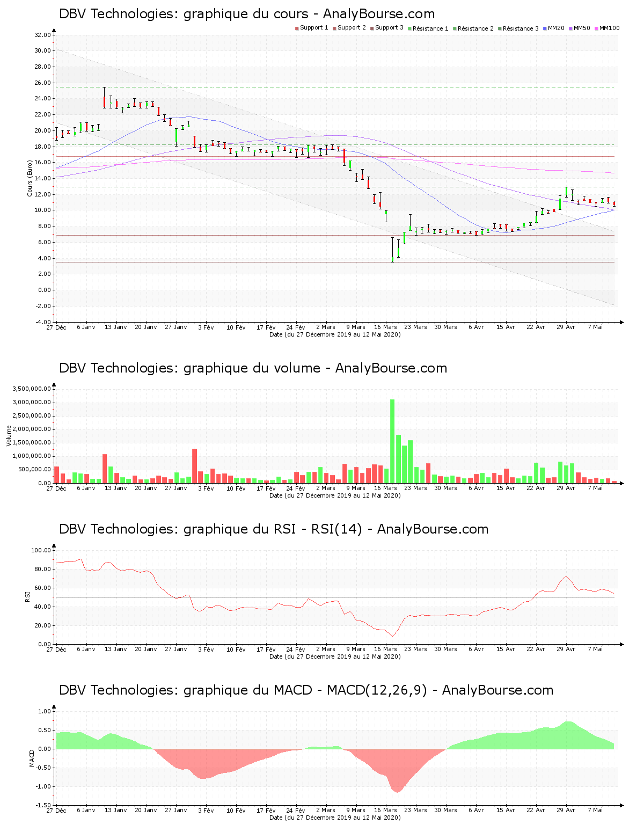The width and height of the screenshot is (644, 832).
Task: Click the MM50 legend label
Action: point(582,28)
